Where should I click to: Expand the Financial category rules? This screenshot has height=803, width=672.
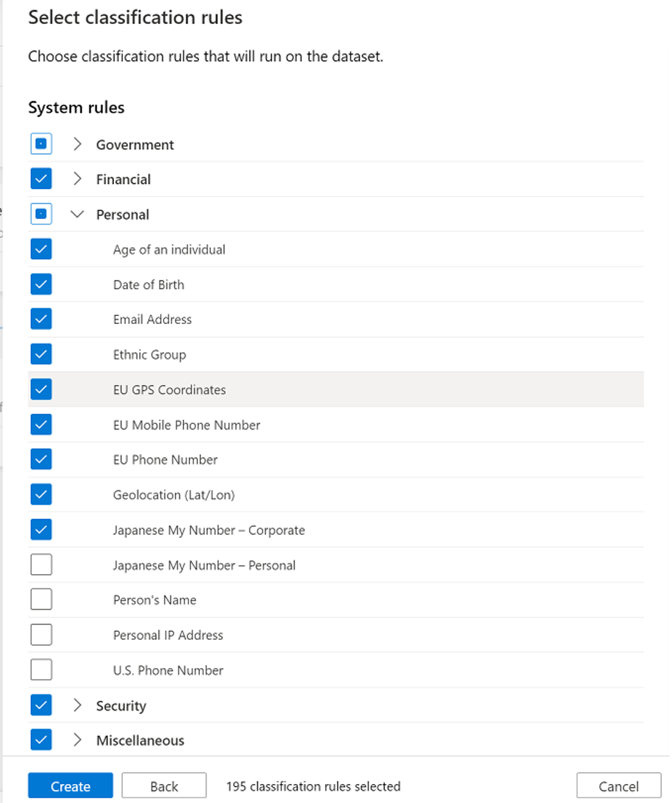(x=78, y=179)
